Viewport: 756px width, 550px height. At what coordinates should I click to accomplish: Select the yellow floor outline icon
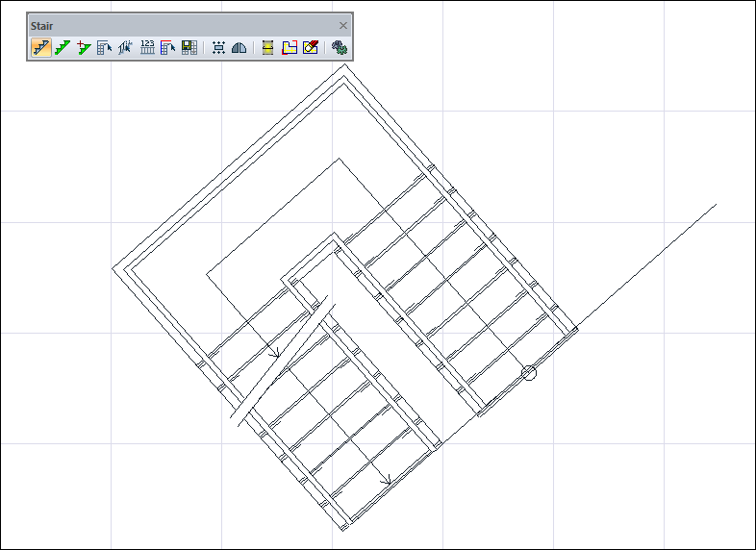pyautogui.click(x=290, y=48)
